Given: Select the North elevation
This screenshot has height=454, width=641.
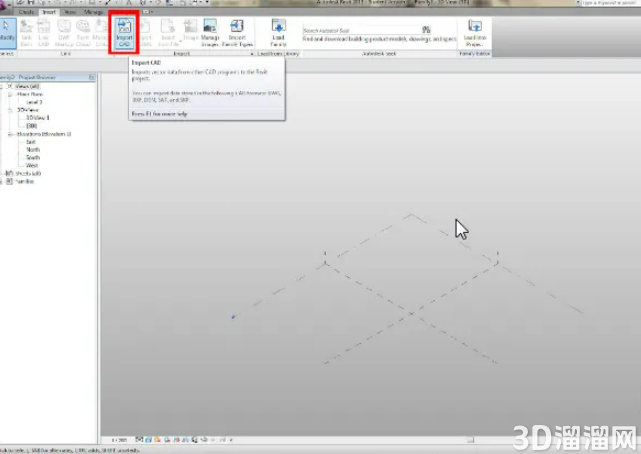Looking at the screenshot, I should click(33, 150).
